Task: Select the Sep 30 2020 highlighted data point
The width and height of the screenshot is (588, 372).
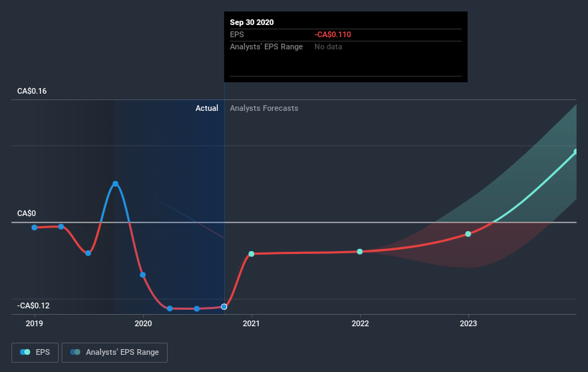Action: pyautogui.click(x=224, y=307)
